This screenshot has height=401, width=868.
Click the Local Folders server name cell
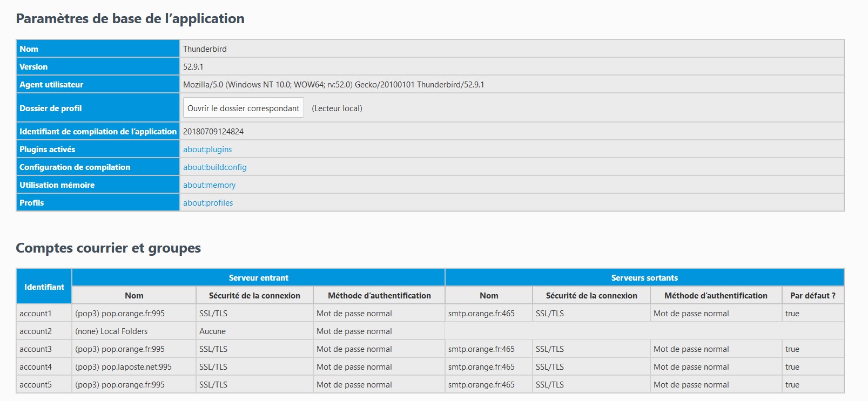[x=111, y=331]
